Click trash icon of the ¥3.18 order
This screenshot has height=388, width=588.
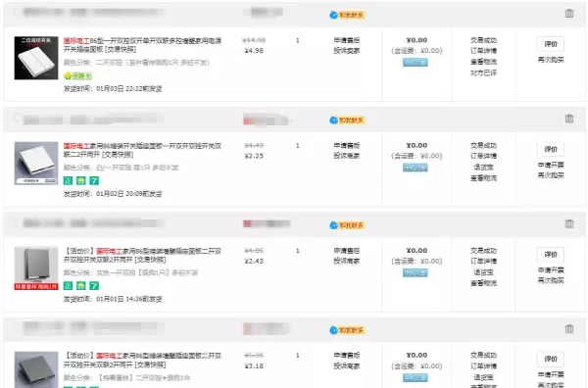(569, 329)
